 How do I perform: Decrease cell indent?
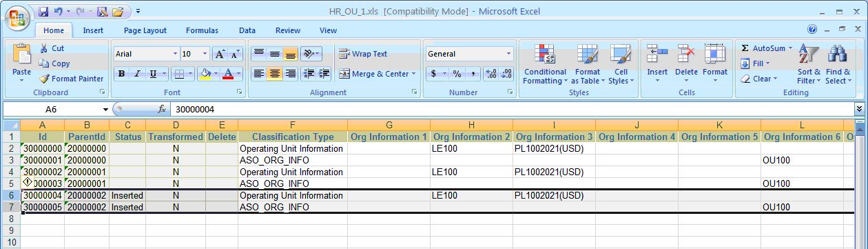309,74
